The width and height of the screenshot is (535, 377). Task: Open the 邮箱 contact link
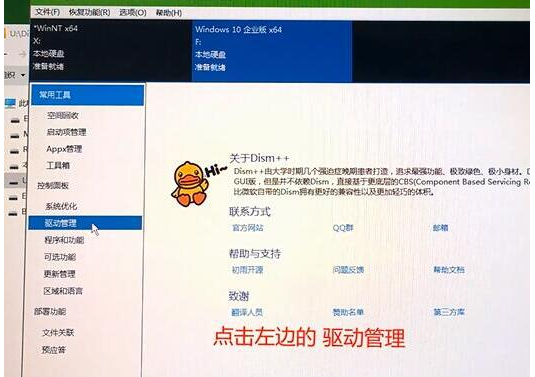tap(440, 228)
